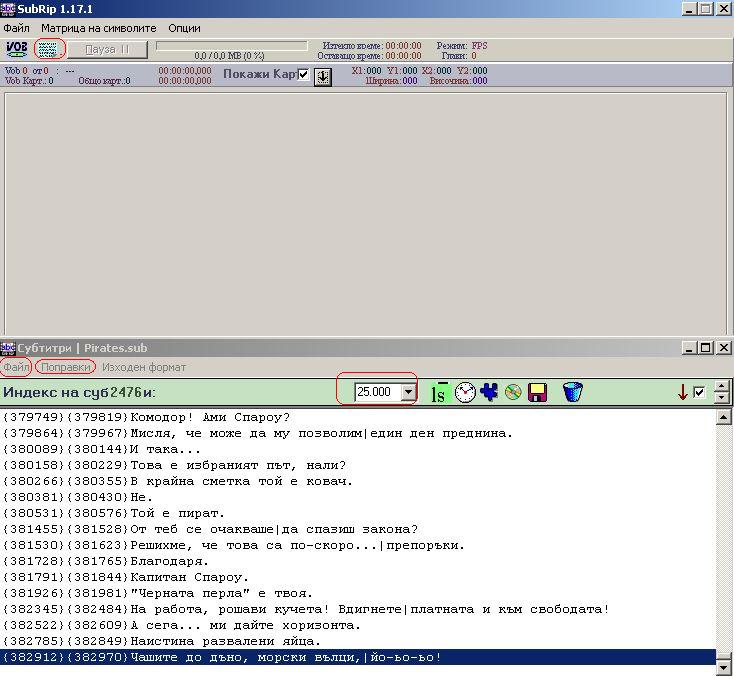Click the down-arrow button beside Покажи Карт
734x676 pixels.
point(323,77)
